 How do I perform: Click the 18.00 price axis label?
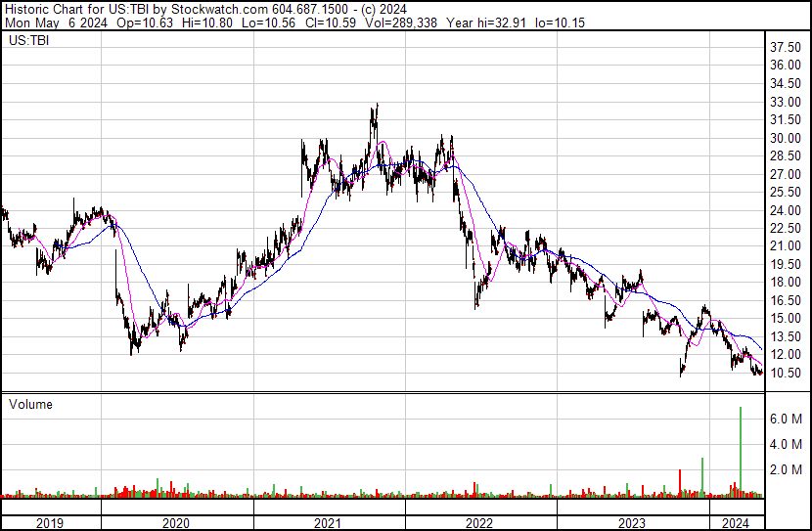(x=786, y=283)
